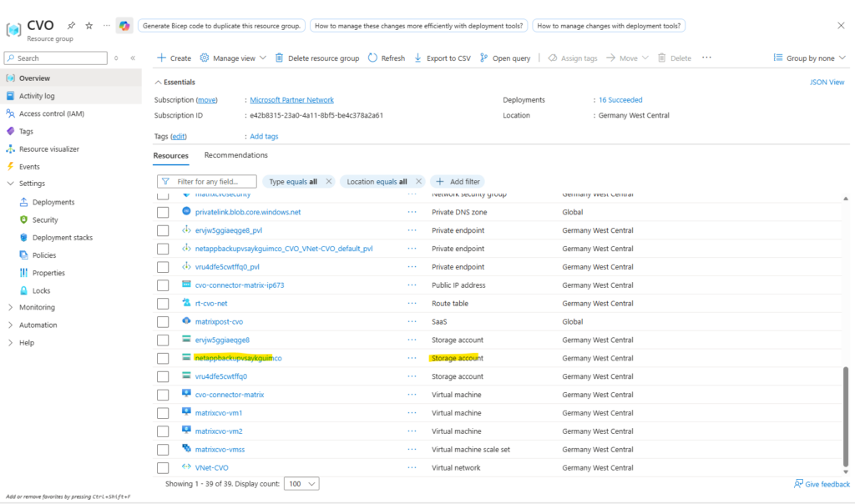Switch to the Recommendations tab
This screenshot has width=855, height=504.
point(235,155)
